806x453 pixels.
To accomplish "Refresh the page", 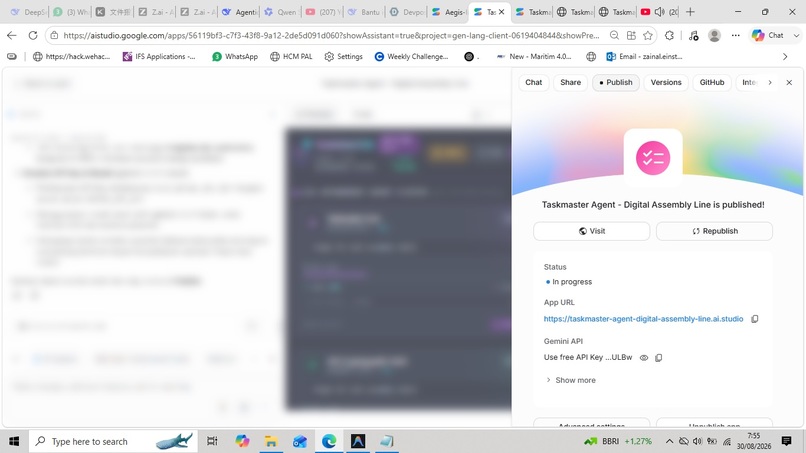I will (x=33, y=35).
